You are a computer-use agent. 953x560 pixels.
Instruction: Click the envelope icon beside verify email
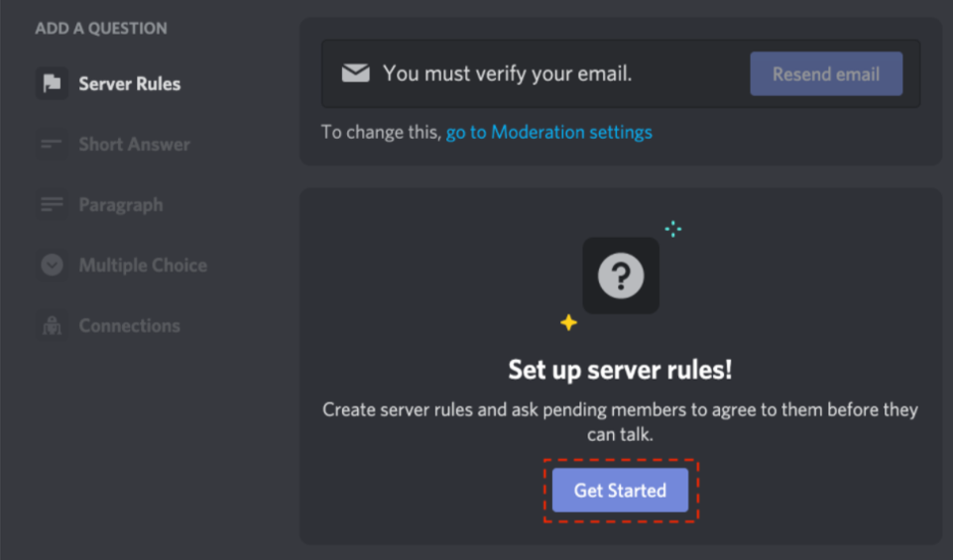(356, 73)
